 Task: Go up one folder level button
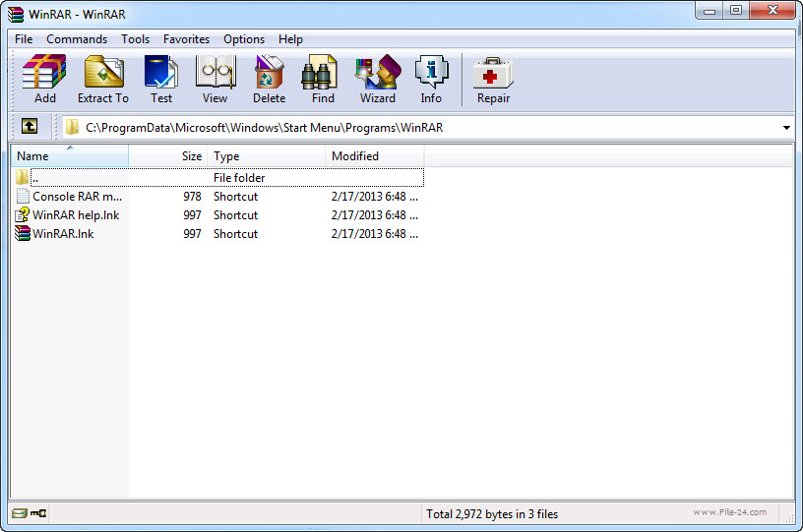(x=30, y=126)
